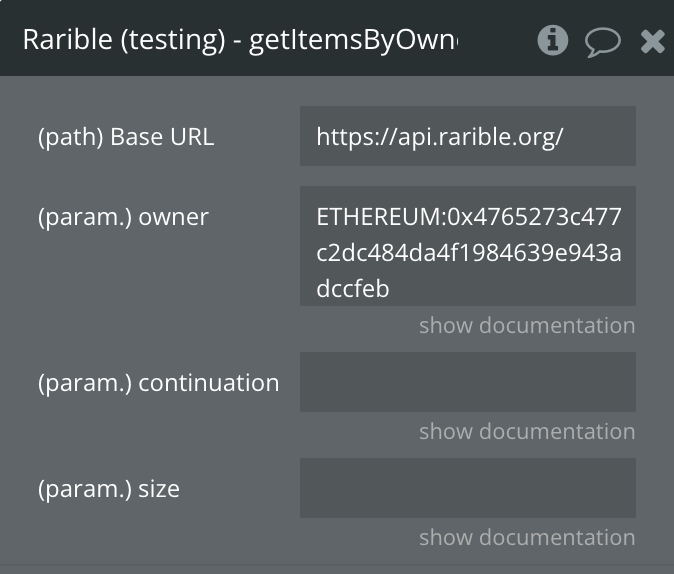Click the empty continuation field
The image size is (674, 574).
click(468, 382)
